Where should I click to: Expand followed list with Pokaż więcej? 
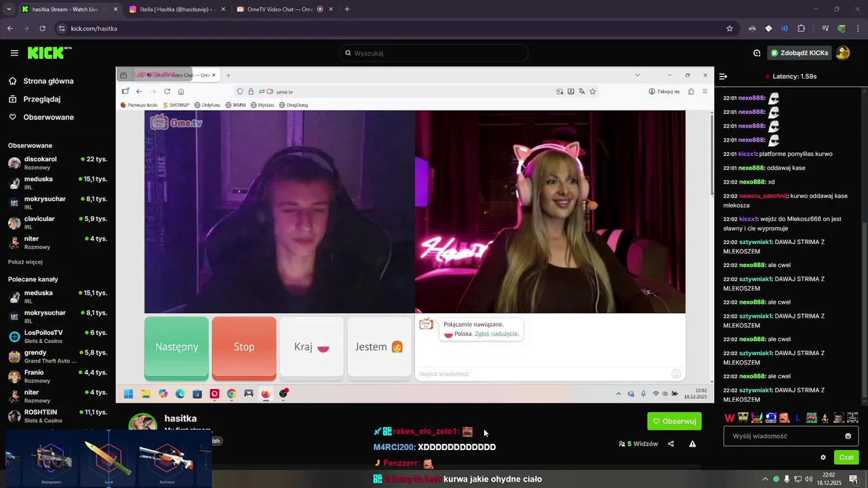(25, 262)
